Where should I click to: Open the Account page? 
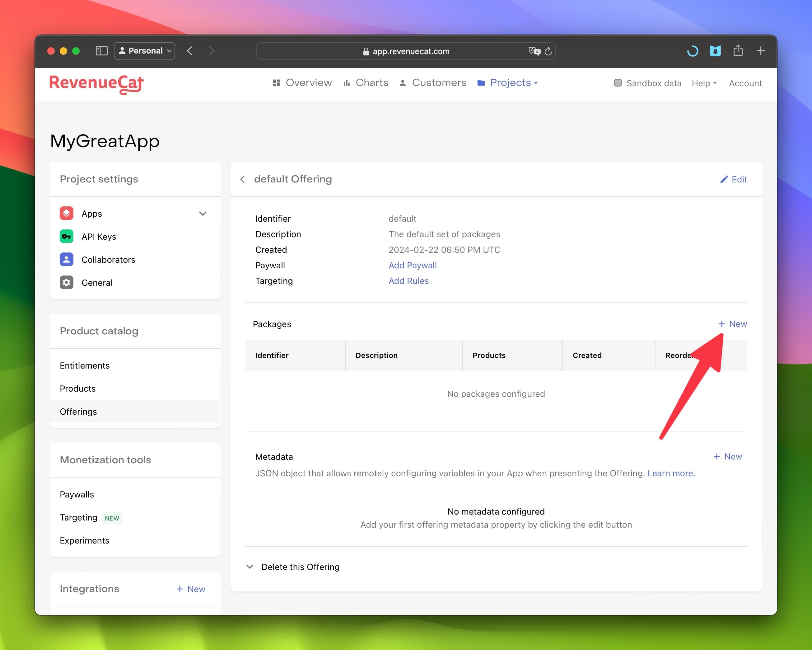tap(745, 83)
